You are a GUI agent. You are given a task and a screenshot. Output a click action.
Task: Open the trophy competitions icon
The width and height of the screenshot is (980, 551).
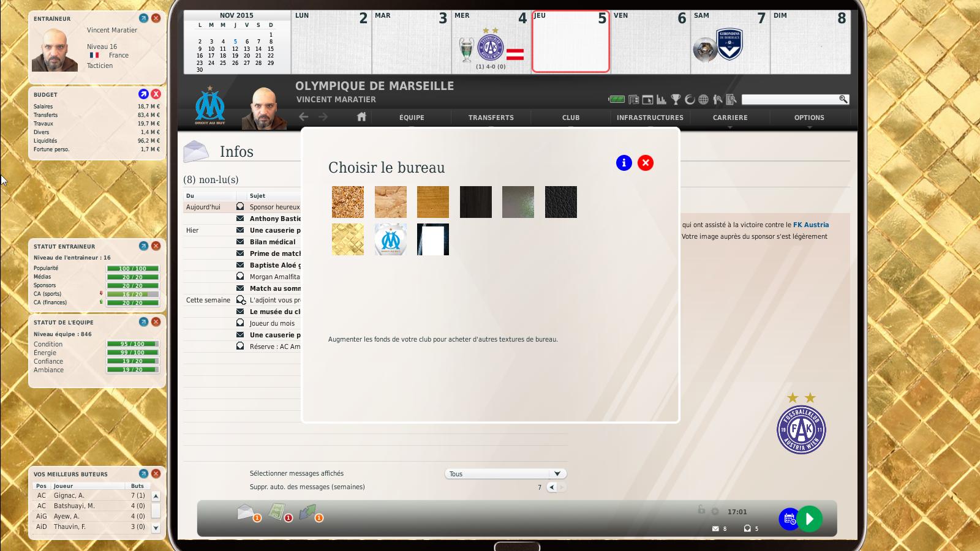click(676, 99)
